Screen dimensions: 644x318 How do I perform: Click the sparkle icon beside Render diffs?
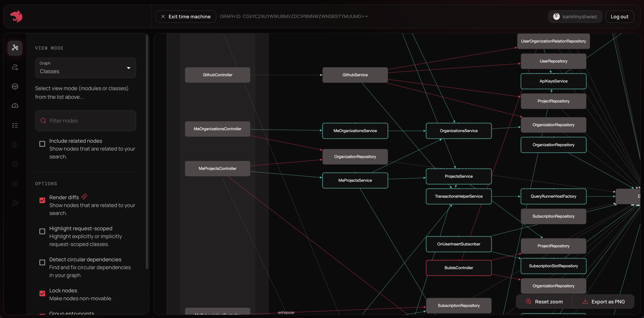click(x=84, y=196)
